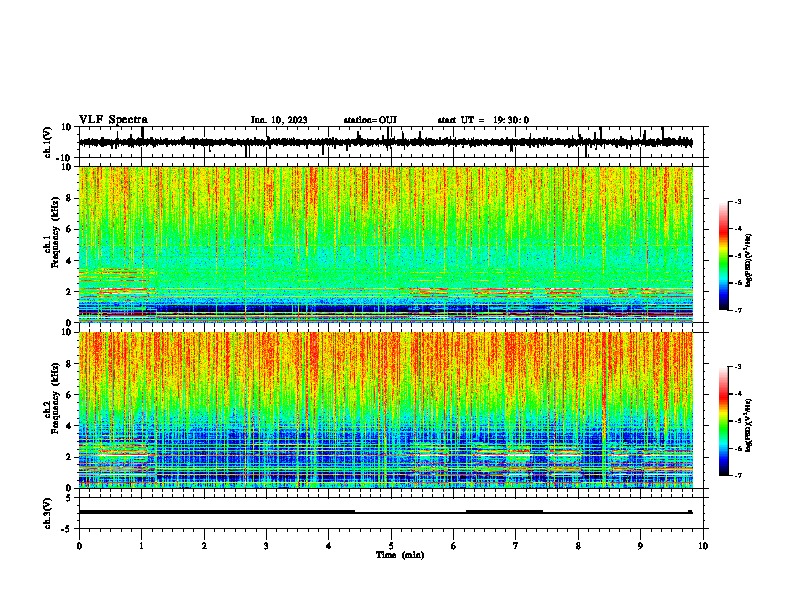This screenshot has width=792, height=612.
Task: Click the VLF Spectra title text
Action: 113,120
